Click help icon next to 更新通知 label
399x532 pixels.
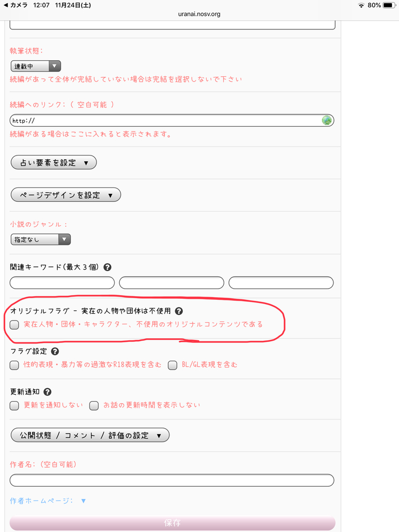tap(47, 392)
